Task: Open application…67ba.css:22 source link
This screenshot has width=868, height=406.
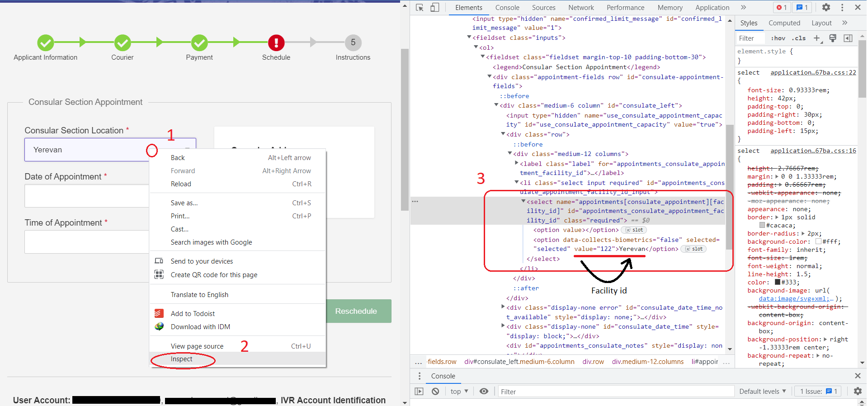Action: pos(813,72)
